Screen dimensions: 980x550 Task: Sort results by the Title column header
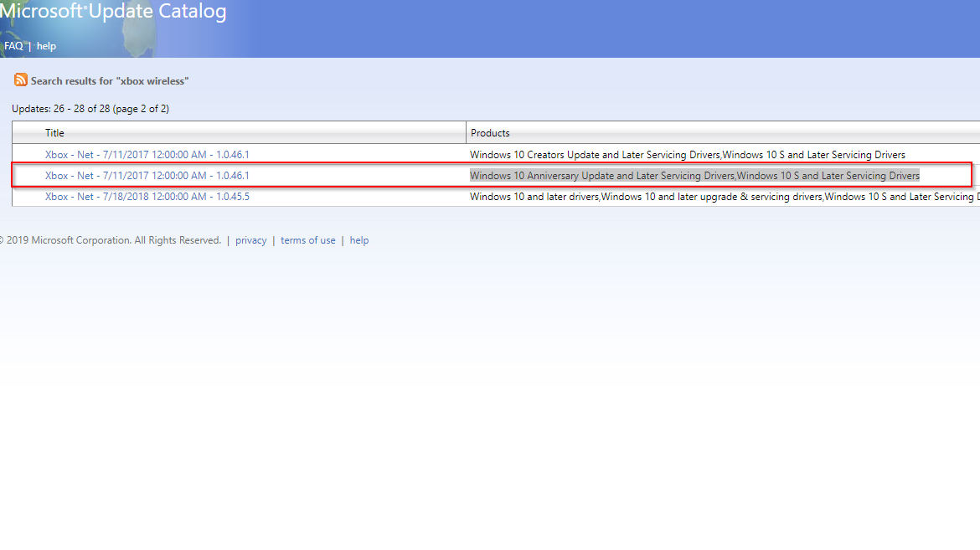(54, 132)
